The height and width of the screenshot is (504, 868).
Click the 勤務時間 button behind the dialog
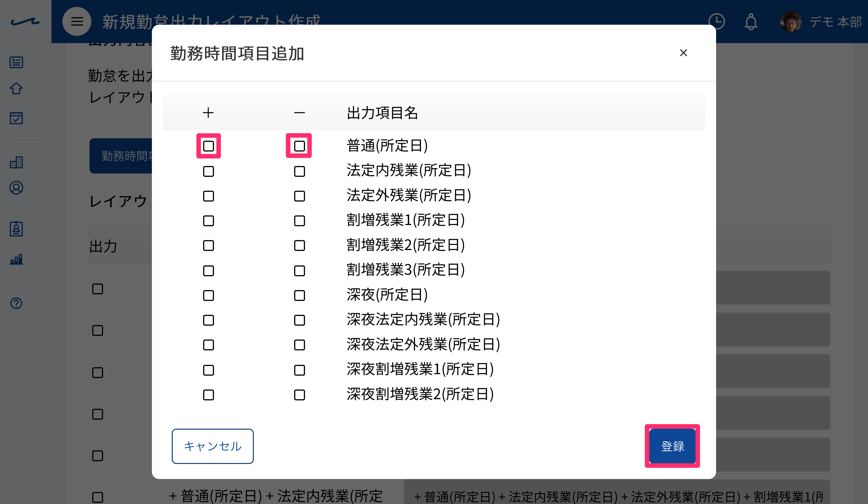click(121, 156)
